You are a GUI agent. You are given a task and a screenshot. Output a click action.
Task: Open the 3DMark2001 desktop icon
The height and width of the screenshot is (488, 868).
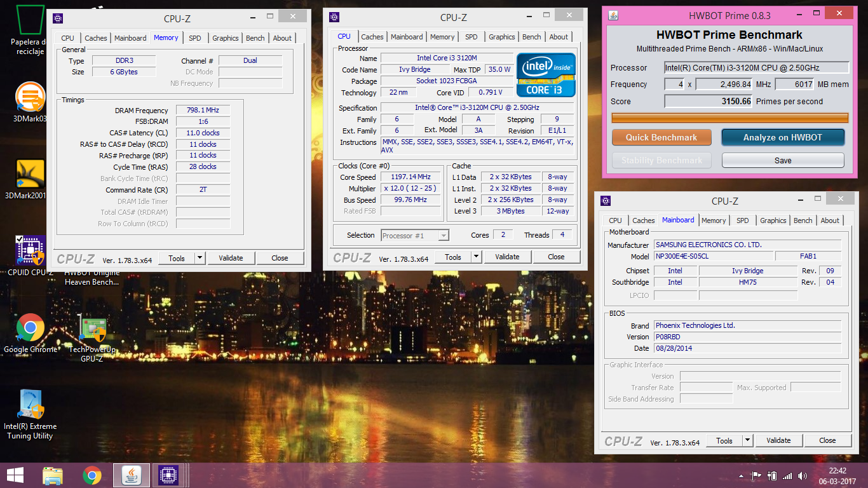30,179
